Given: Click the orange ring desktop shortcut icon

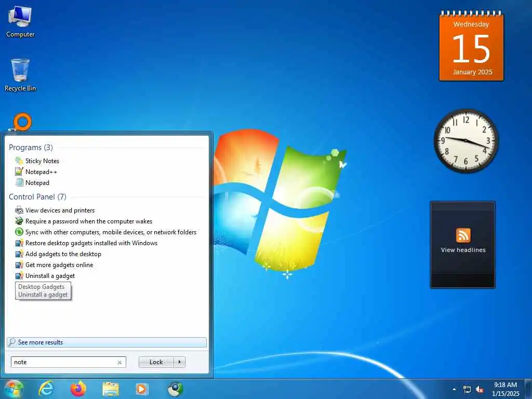Looking at the screenshot, I should (22, 122).
